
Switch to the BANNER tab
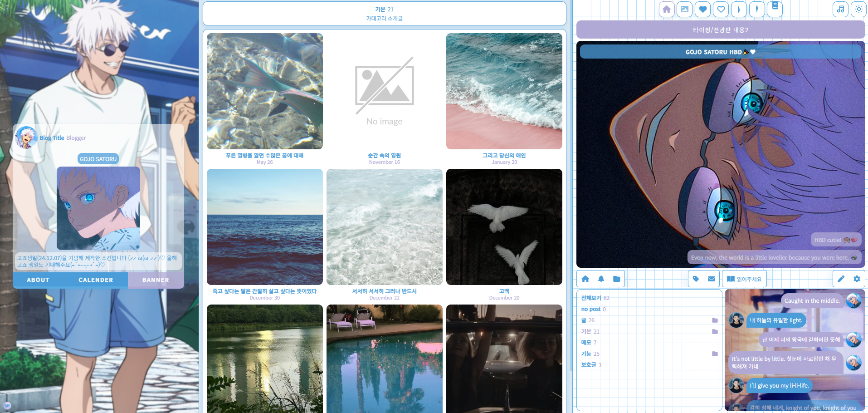(156, 280)
